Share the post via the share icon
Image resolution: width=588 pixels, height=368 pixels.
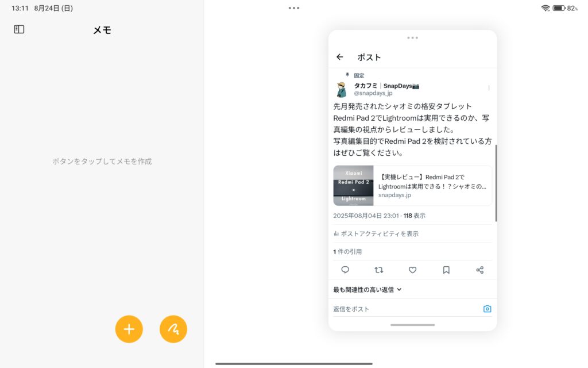[480, 270]
